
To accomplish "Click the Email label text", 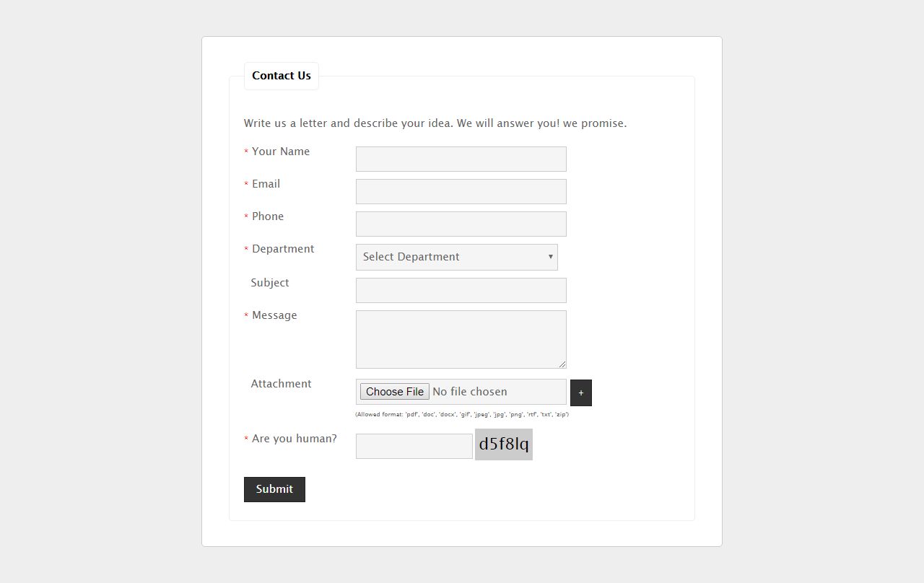I will [x=266, y=184].
